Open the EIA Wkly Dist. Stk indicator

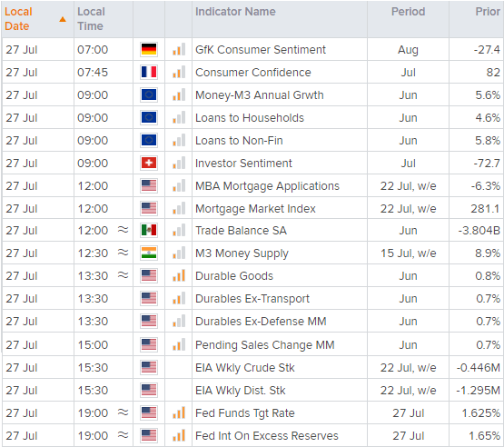[x=240, y=391]
